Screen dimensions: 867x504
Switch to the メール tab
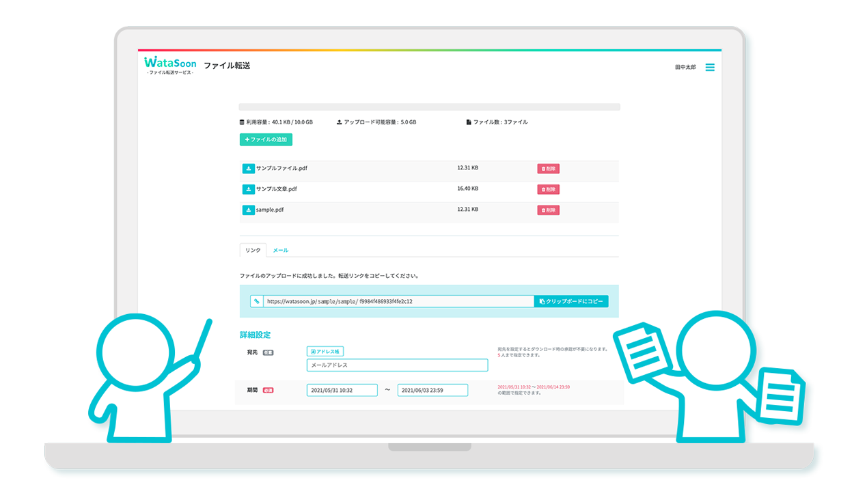point(281,251)
